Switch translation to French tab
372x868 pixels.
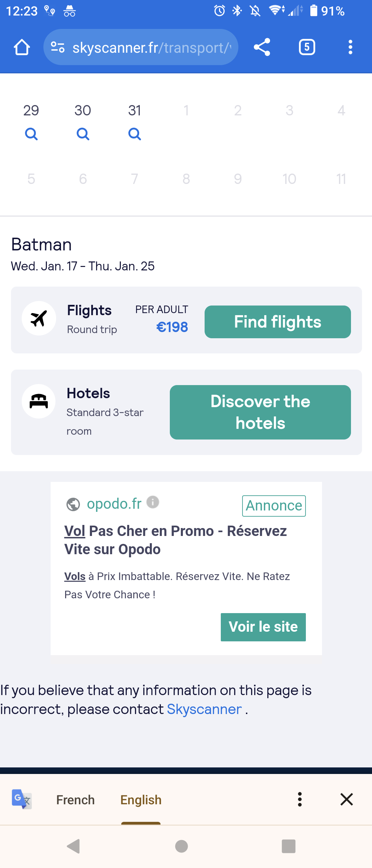tap(75, 799)
